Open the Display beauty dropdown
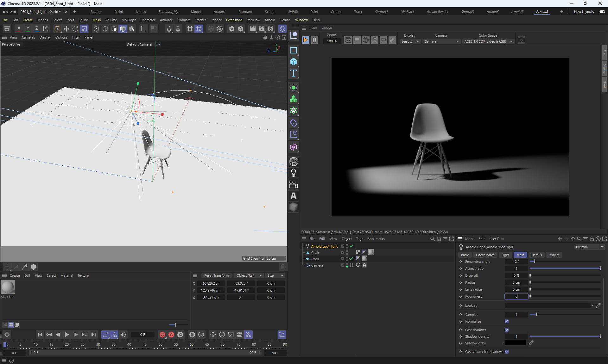This screenshot has width=608, height=364. pyautogui.click(x=410, y=41)
